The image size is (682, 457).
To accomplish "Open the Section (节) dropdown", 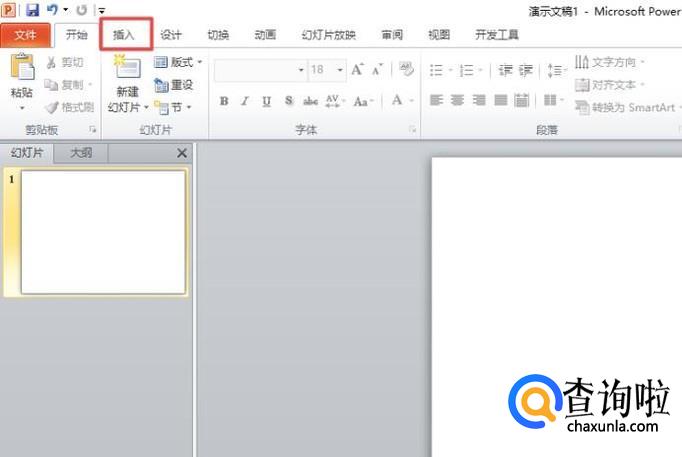I will coord(174,107).
